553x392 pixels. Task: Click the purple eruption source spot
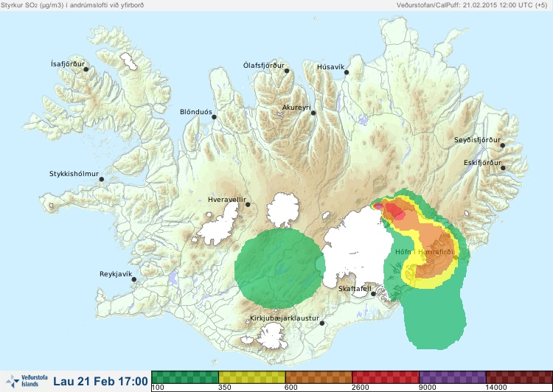tap(378, 206)
